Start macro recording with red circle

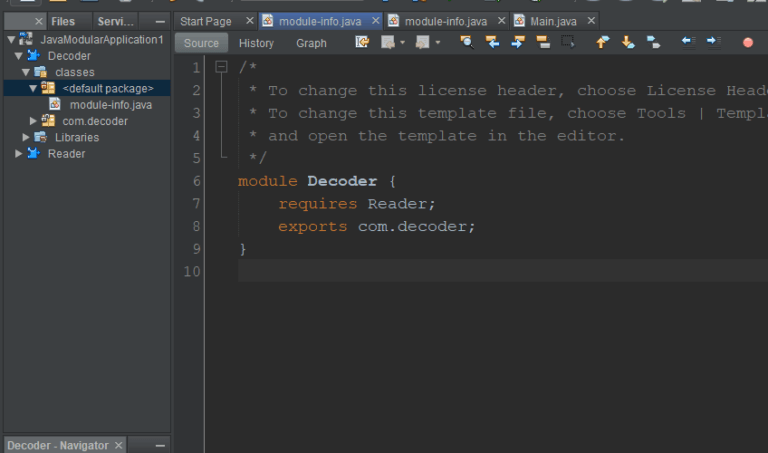(x=748, y=42)
